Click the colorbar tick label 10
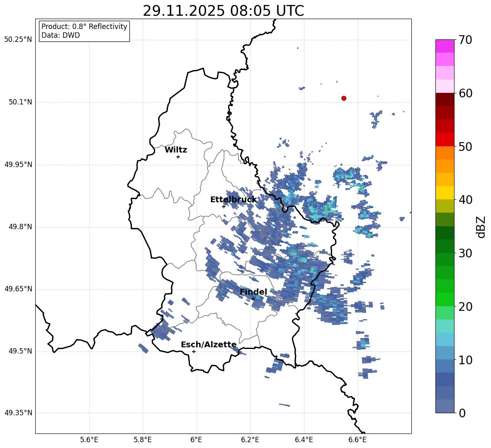Screen dimensions: 491x448 tap(465, 360)
